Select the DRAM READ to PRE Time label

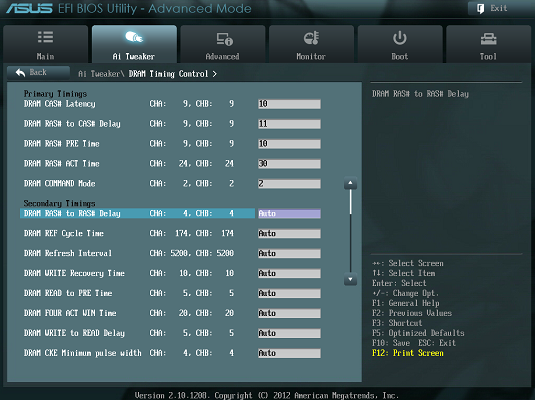[x=68, y=293]
